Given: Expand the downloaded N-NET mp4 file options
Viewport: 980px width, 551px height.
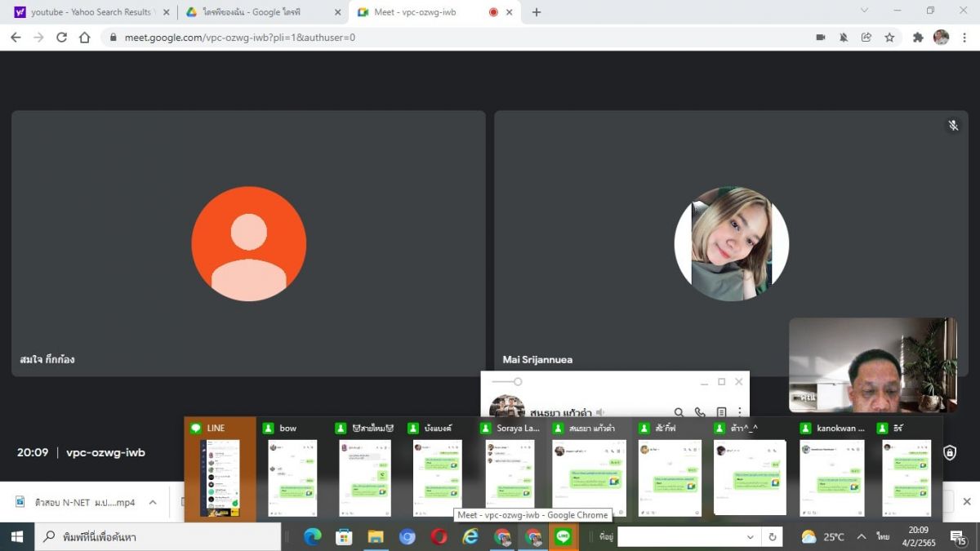Looking at the screenshot, I should coord(153,502).
